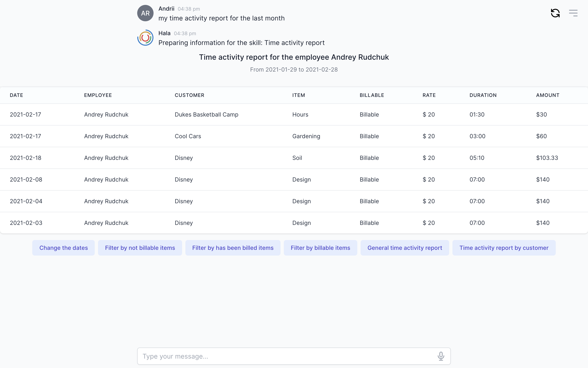Click the Hala sender name

tap(165, 33)
